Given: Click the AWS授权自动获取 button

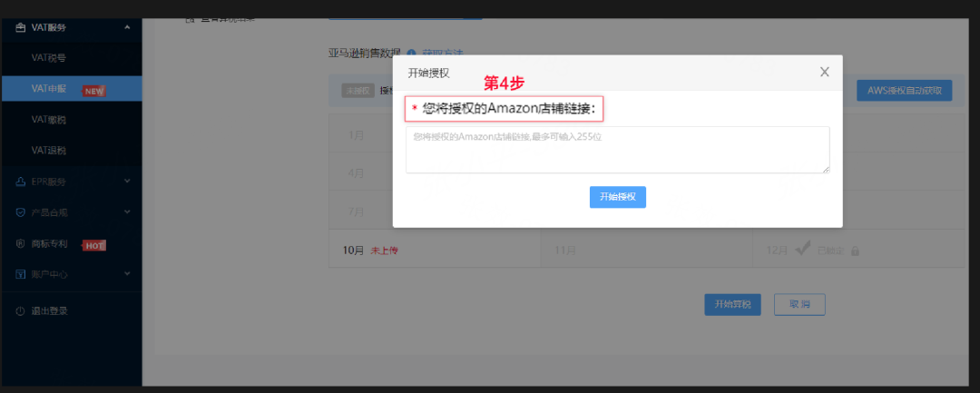Looking at the screenshot, I should (904, 91).
